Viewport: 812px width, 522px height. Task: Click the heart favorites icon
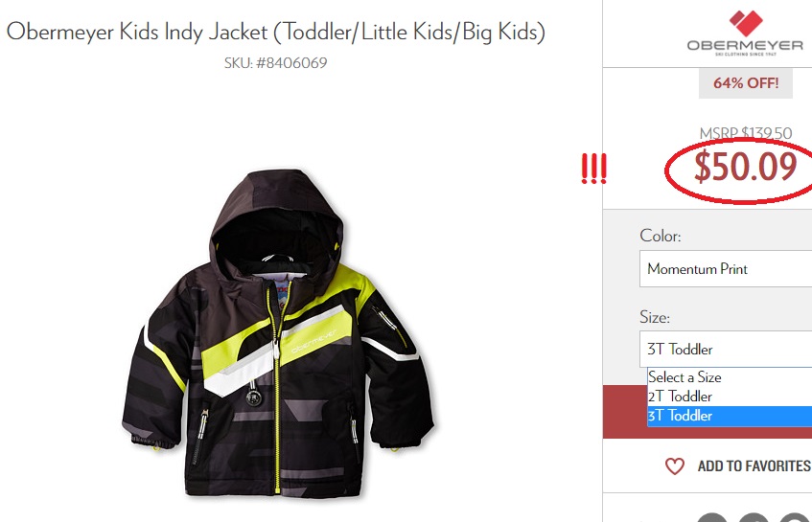click(x=675, y=466)
